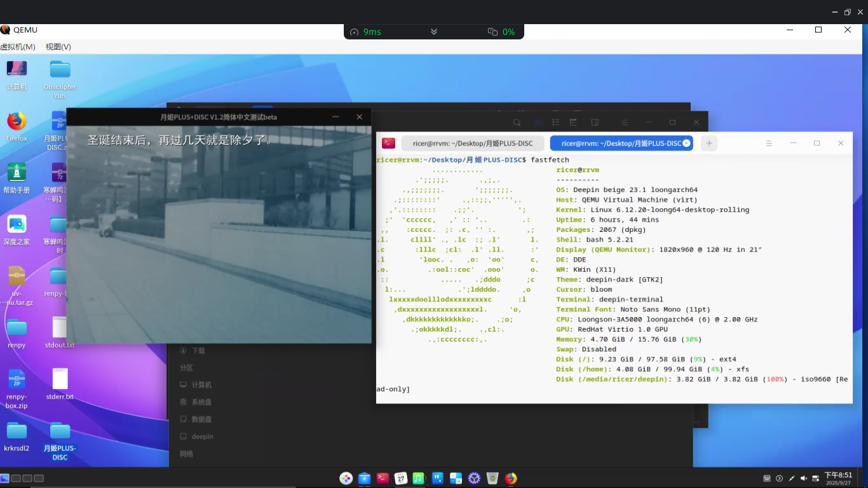Select the 月姬PLUS-DISC folder on desktop
Viewport: 868px width, 488px height.
tap(60, 441)
